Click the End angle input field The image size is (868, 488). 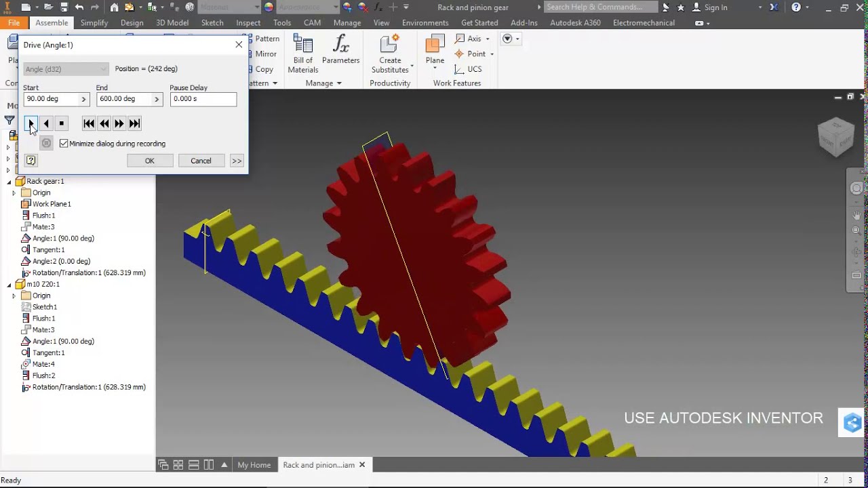point(124,99)
